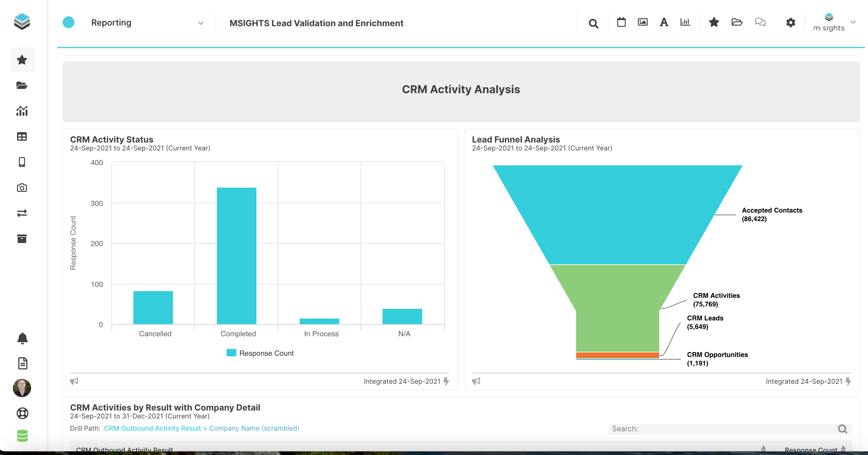Click the text formatting A icon in toolbar

tap(663, 22)
